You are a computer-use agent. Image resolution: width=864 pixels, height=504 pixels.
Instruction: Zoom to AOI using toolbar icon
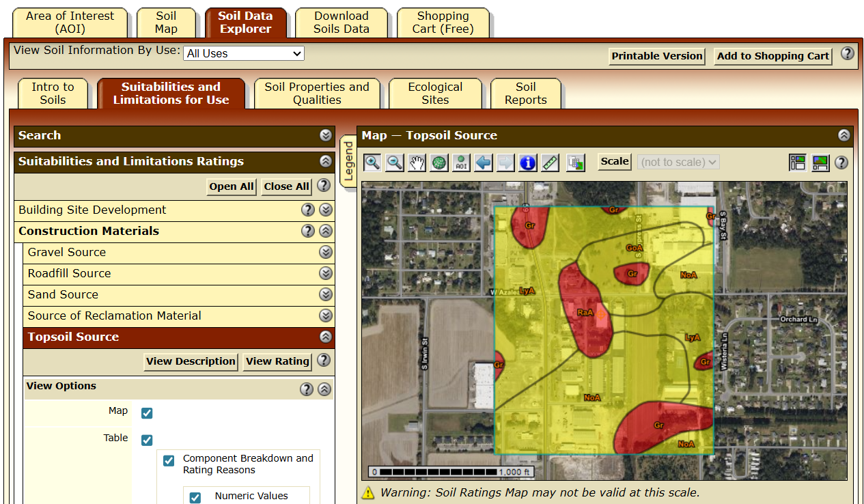tap(461, 163)
